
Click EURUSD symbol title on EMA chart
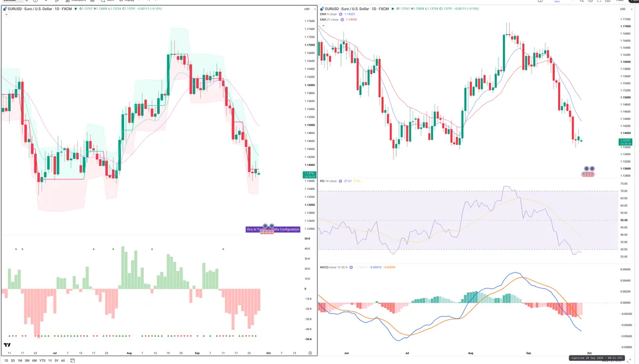point(357,9)
